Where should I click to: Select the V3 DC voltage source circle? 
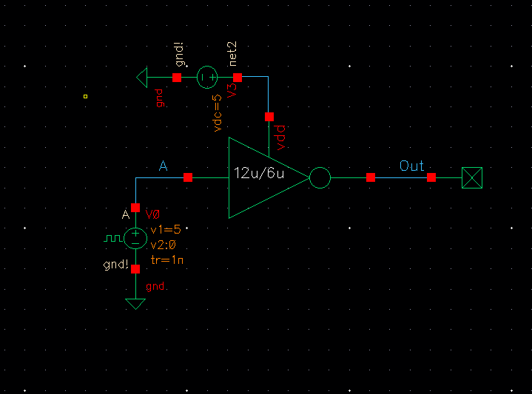coord(207,78)
